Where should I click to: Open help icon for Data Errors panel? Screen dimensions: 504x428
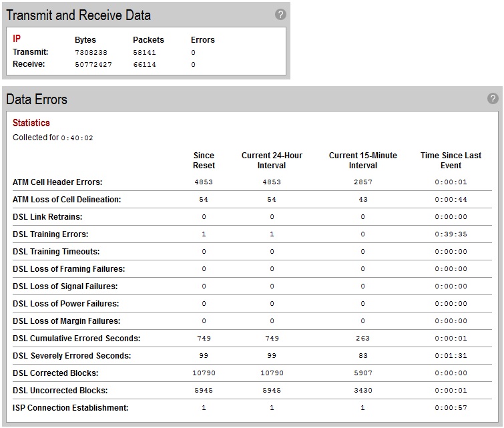493,99
